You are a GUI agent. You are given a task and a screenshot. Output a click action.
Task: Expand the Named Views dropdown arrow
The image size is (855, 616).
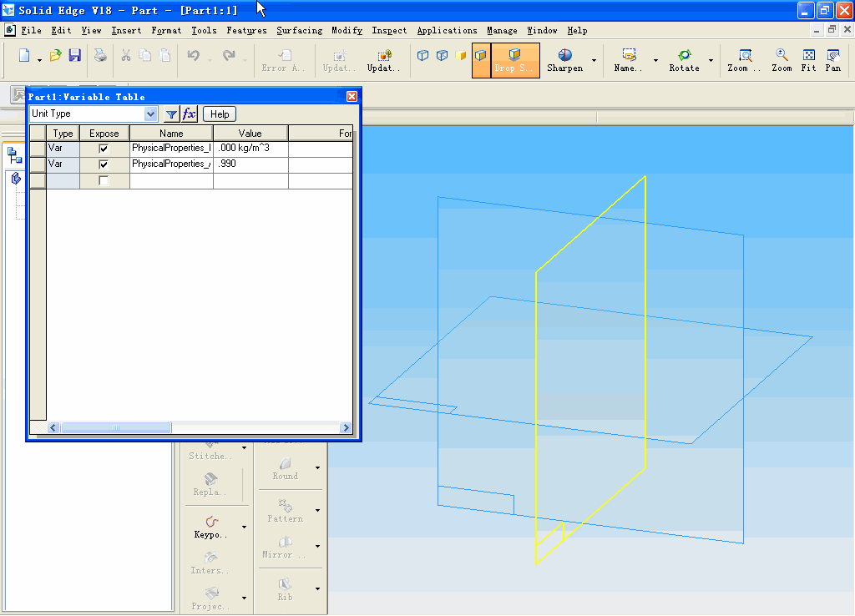click(655, 60)
